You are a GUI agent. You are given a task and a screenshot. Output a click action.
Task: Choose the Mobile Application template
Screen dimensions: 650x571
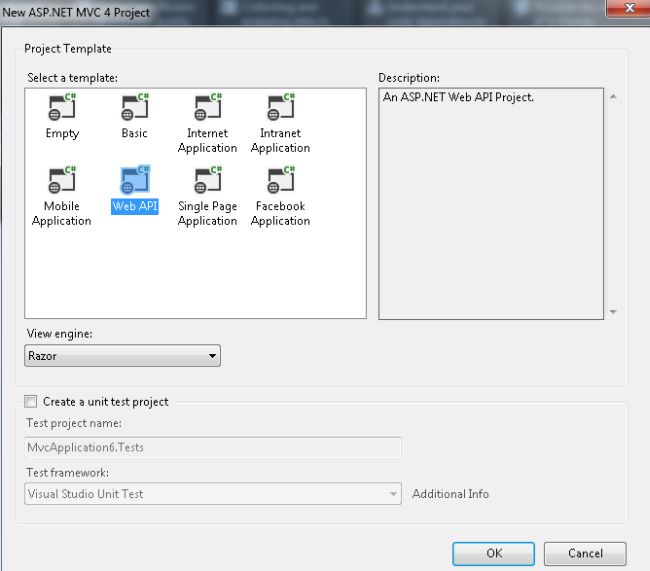(62, 197)
